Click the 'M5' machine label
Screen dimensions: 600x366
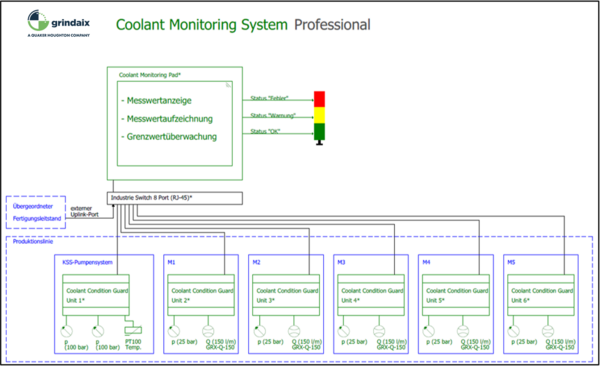pos(511,262)
